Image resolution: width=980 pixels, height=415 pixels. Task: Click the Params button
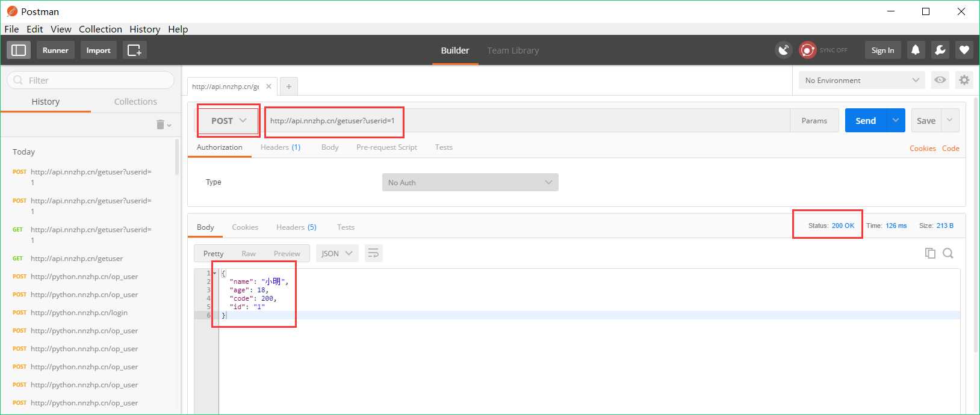814,120
